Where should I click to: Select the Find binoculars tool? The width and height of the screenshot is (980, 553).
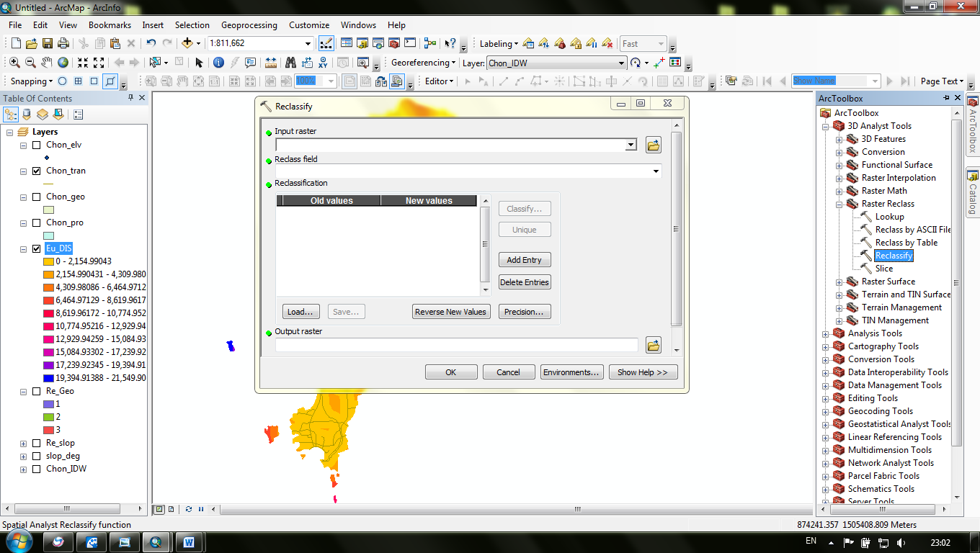pos(291,63)
